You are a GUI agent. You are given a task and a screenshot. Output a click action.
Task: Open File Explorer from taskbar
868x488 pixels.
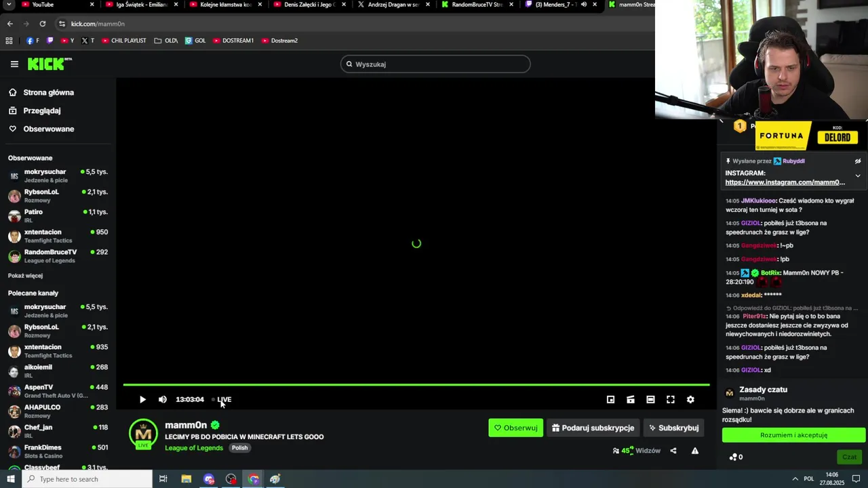186,479
